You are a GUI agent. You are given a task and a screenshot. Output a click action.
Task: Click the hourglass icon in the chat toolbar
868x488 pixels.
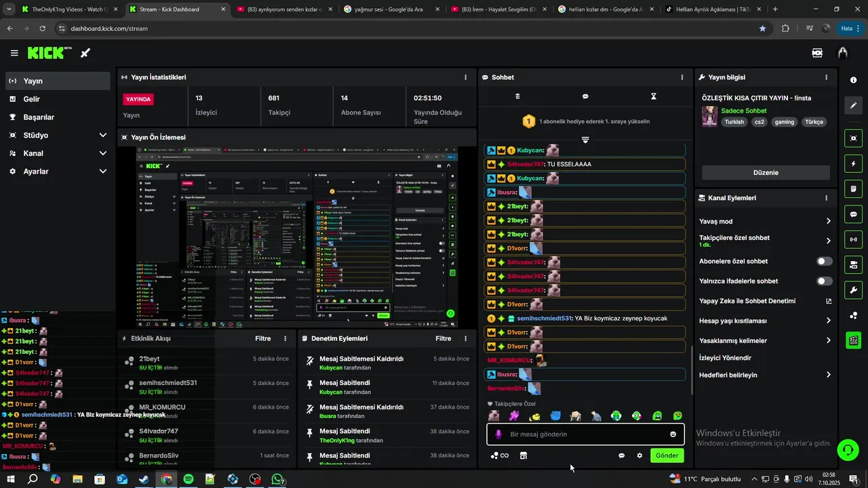[654, 96]
